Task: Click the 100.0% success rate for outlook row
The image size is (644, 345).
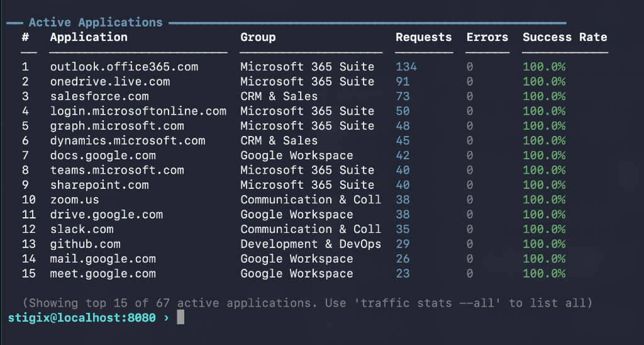Action: coord(544,67)
